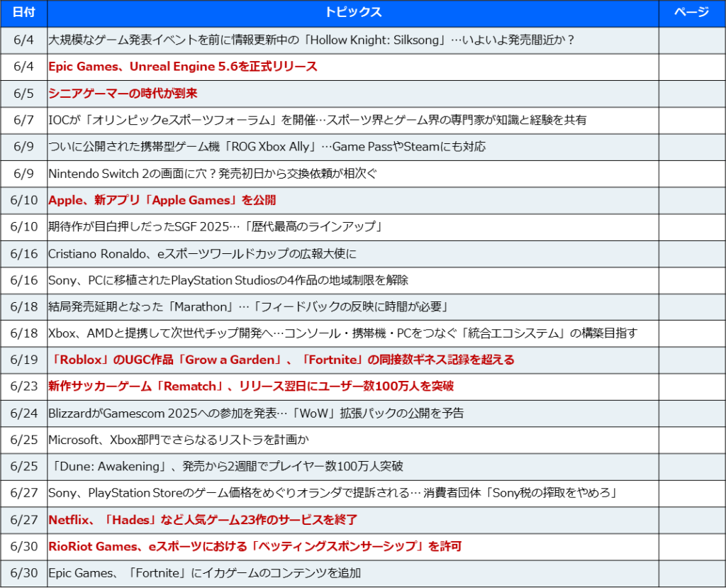This screenshot has height=588, width=726.
Task: Click the Sony PlayStation Store オランダ lawsuit topic
Action: point(334,493)
